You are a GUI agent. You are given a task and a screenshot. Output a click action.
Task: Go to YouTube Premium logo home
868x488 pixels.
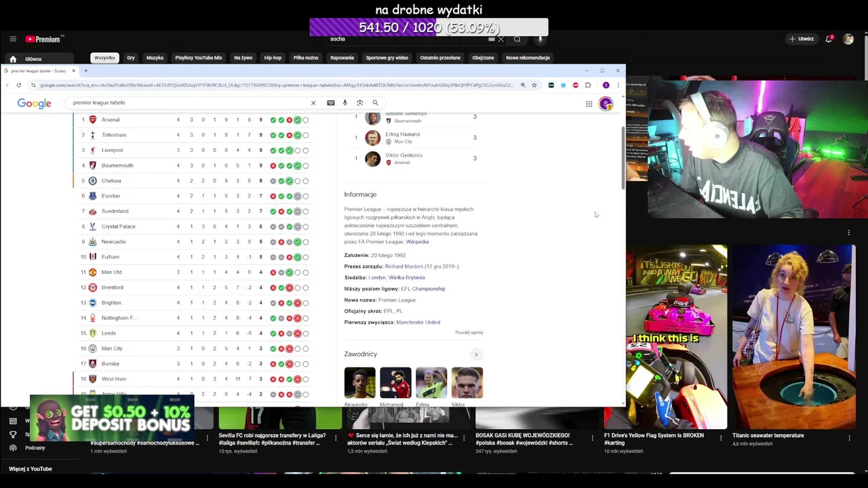43,39
